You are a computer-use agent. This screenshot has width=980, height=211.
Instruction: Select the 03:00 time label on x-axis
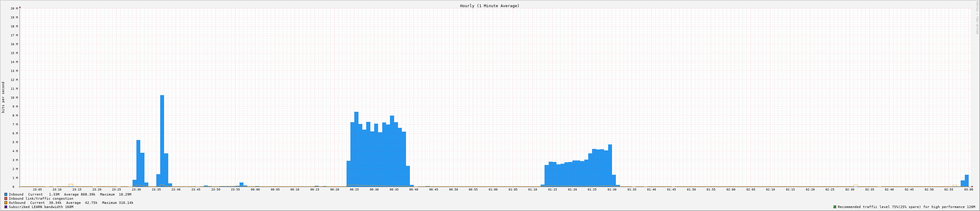[x=968, y=189]
